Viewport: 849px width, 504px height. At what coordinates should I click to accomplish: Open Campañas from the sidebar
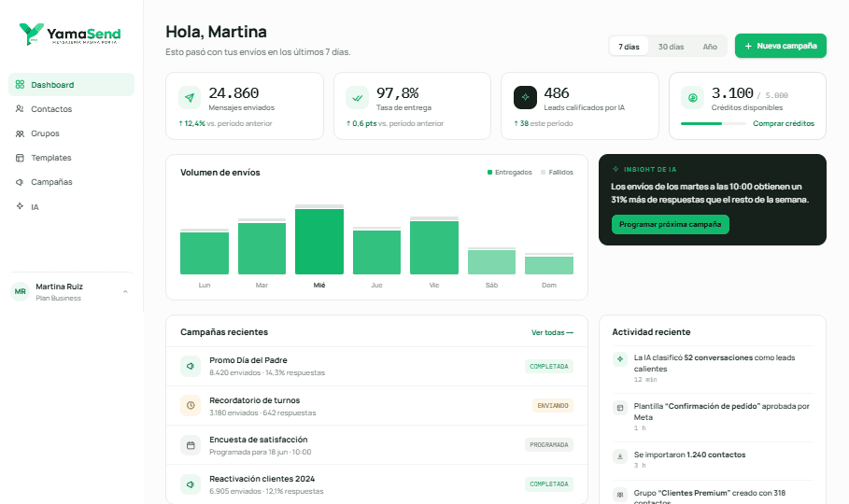[72, 182]
